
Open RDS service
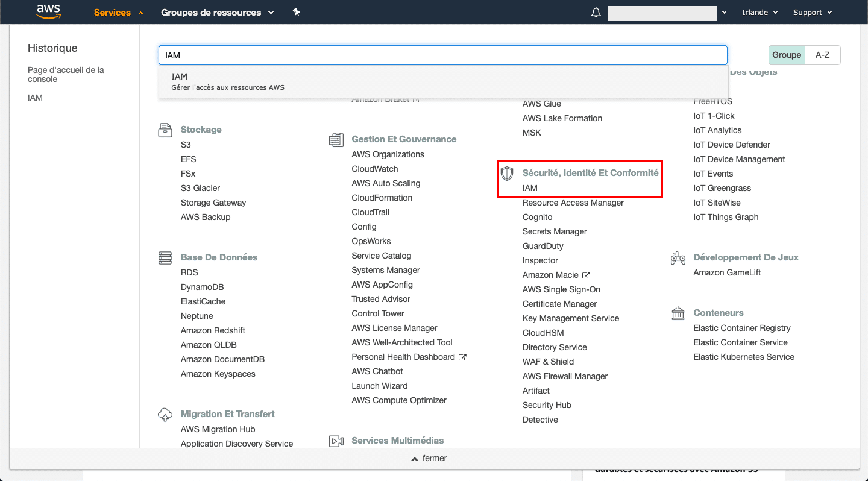(189, 272)
